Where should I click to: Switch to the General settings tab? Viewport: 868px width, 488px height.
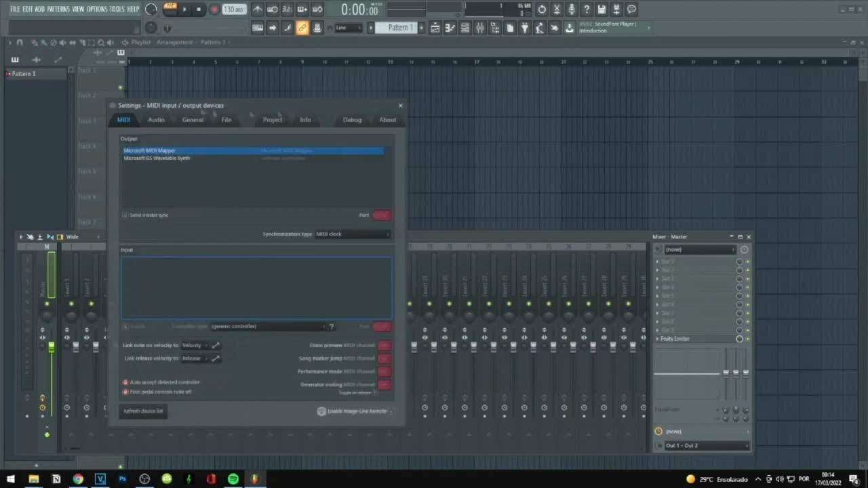tap(193, 120)
